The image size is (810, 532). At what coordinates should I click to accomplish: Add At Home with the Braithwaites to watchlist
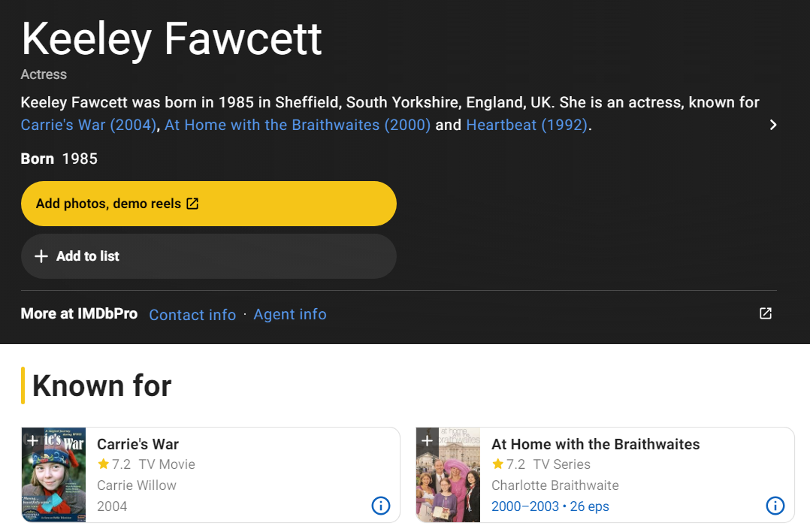[427, 440]
